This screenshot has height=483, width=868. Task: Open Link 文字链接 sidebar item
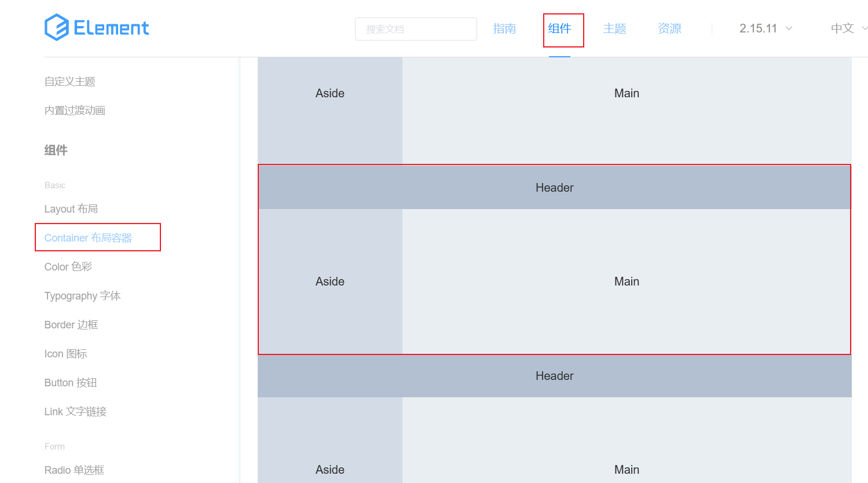[76, 412]
